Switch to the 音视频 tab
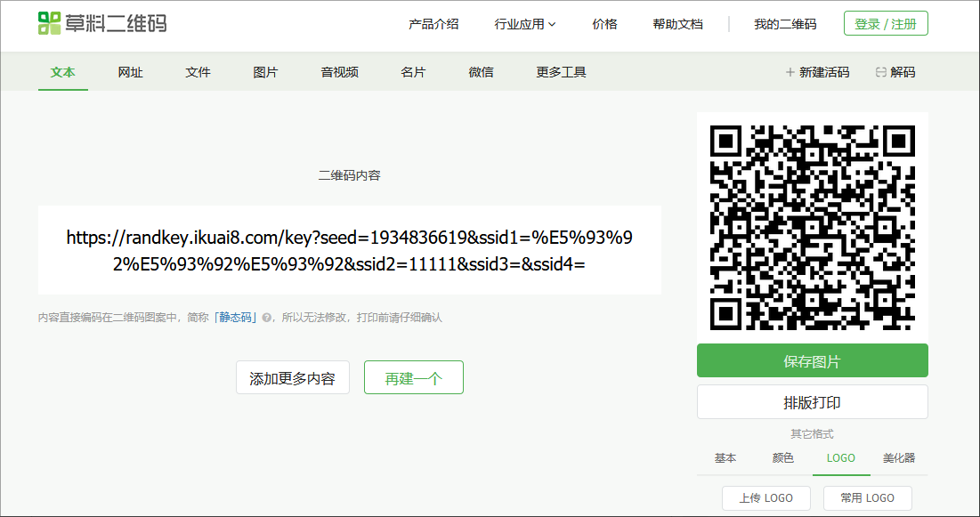This screenshot has width=980, height=517. click(339, 72)
